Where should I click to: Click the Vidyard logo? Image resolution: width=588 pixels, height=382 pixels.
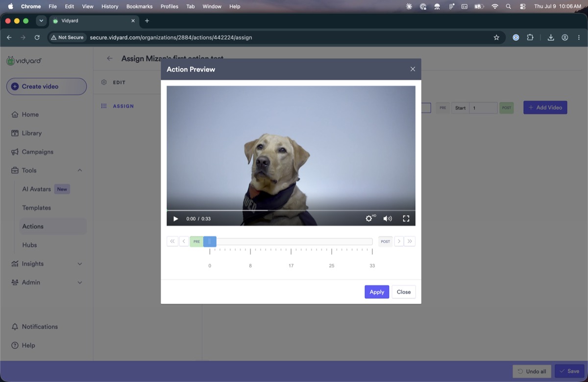point(24,61)
